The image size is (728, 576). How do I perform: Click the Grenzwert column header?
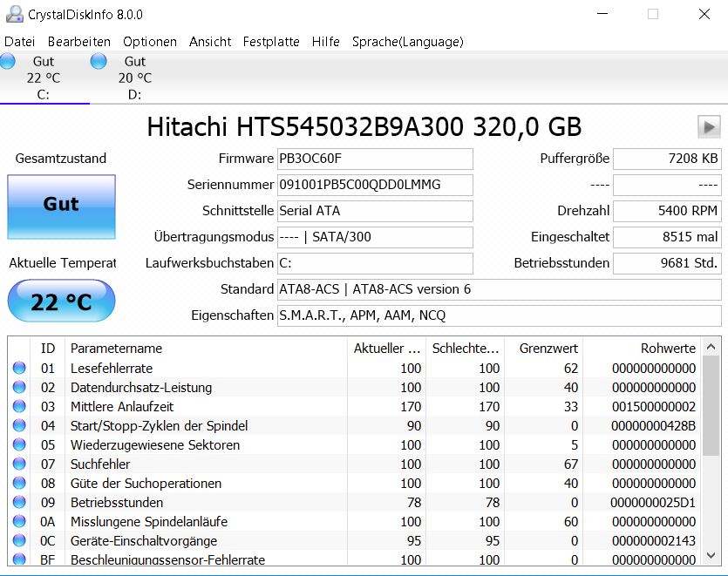[544, 348]
